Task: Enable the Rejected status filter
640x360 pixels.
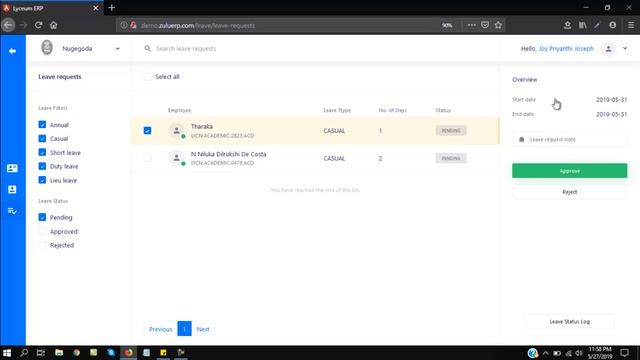Action: pyautogui.click(x=42, y=245)
